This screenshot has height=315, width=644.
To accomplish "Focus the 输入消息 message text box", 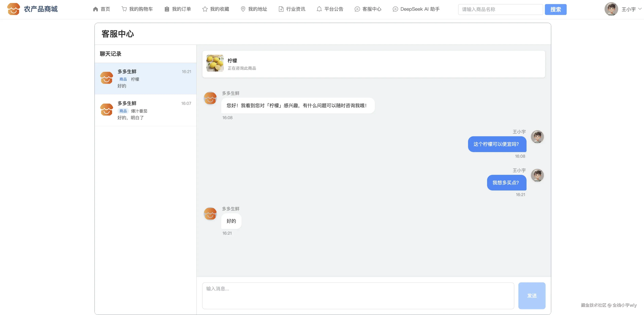I will 358,295.
